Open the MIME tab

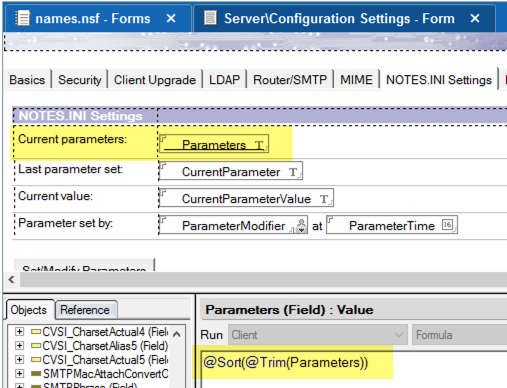pos(356,80)
